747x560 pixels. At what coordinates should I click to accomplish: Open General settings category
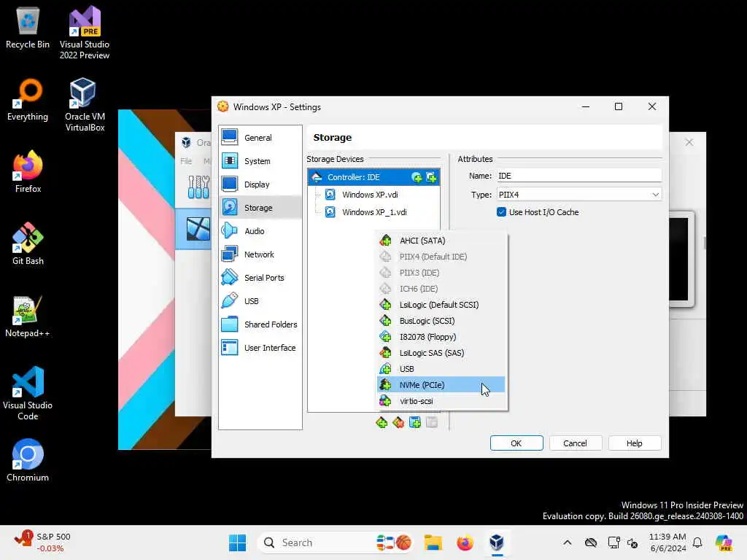tap(260, 138)
